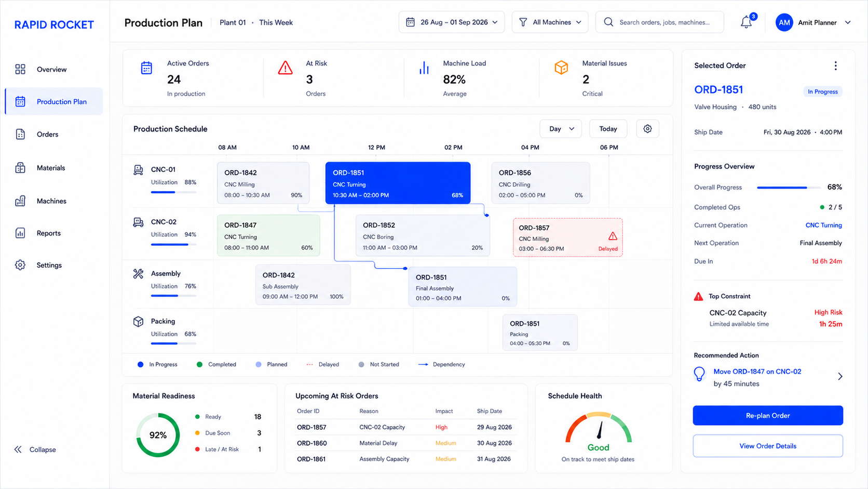868x489 pixels.
Task: Click the In Progress status badge
Action: pyautogui.click(x=822, y=91)
